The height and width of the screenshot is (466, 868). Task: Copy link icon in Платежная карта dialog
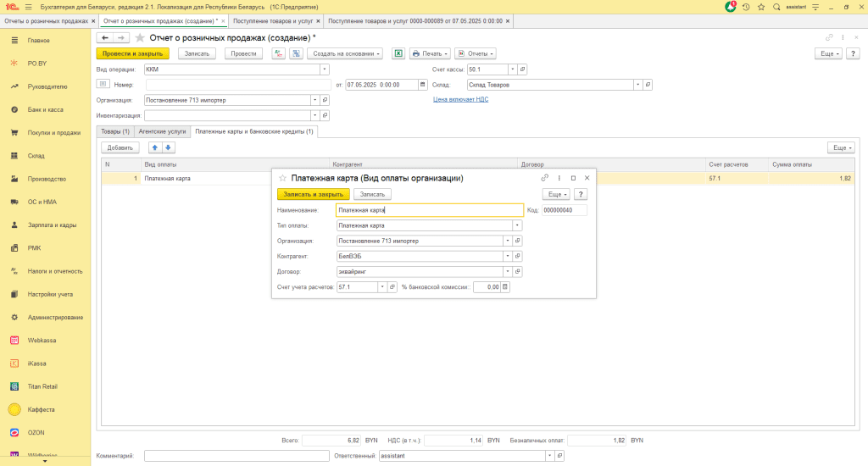[545, 178]
